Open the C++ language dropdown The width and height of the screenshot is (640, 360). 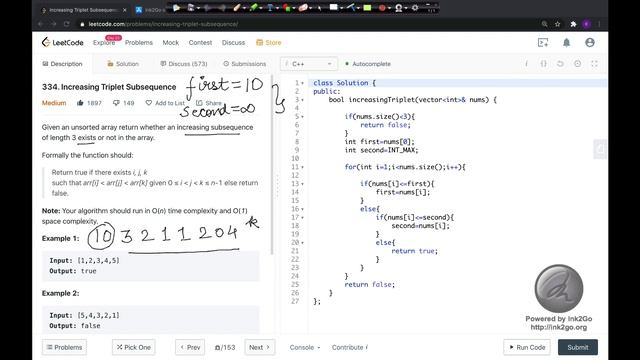[x=309, y=64]
